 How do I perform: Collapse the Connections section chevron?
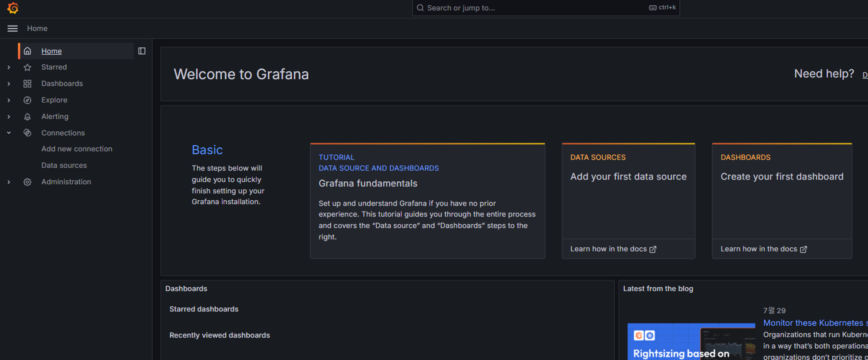coord(9,133)
